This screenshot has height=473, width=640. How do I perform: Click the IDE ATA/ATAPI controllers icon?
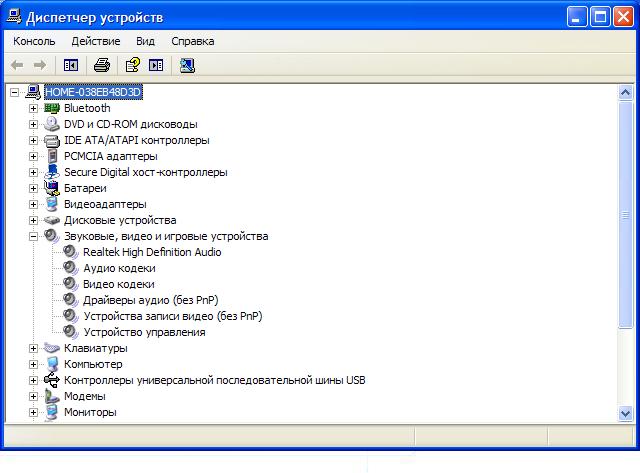coord(52,140)
